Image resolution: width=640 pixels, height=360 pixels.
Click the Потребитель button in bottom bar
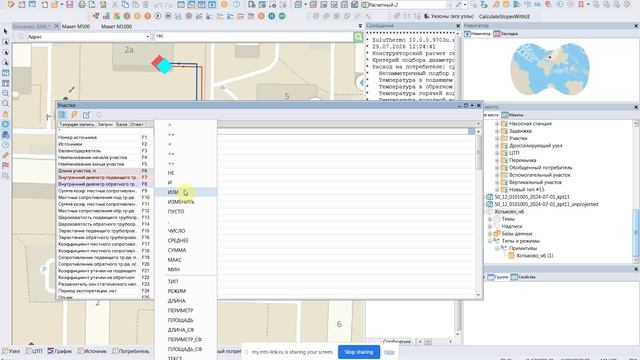click(x=131, y=351)
